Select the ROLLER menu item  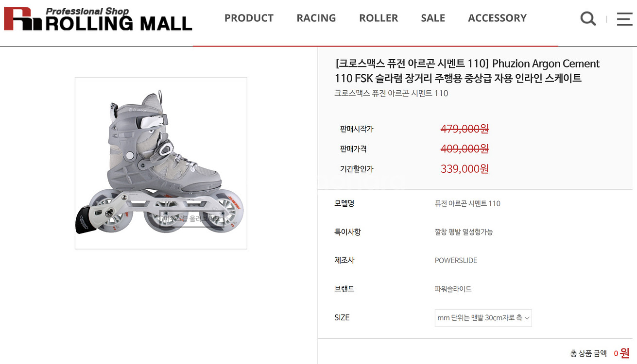tap(379, 18)
